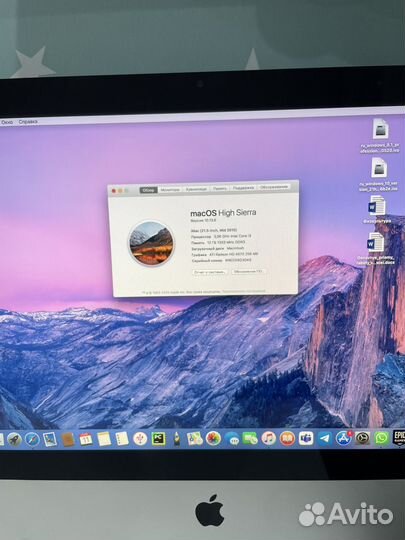Switch to the «Поддержка» tab
This screenshot has width=405, height=540.
pyautogui.click(x=243, y=188)
